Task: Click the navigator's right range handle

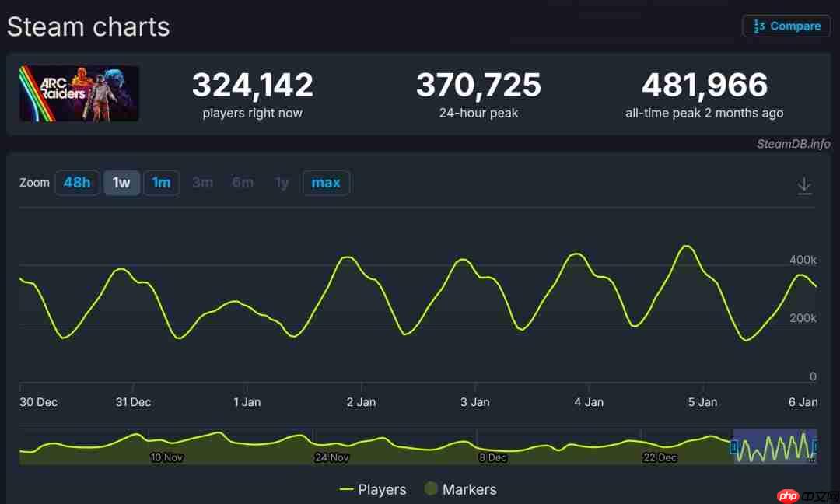Action: point(815,446)
